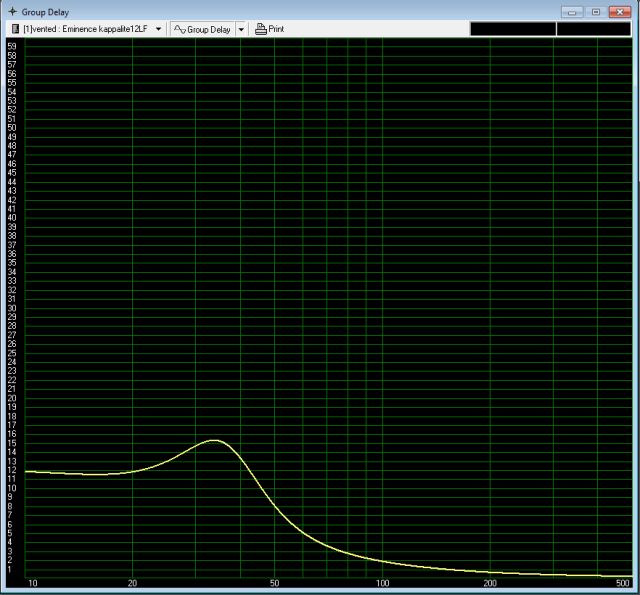The image size is (640, 595).
Task: Click the toolbar grip left of design selector
Action: [5, 29]
